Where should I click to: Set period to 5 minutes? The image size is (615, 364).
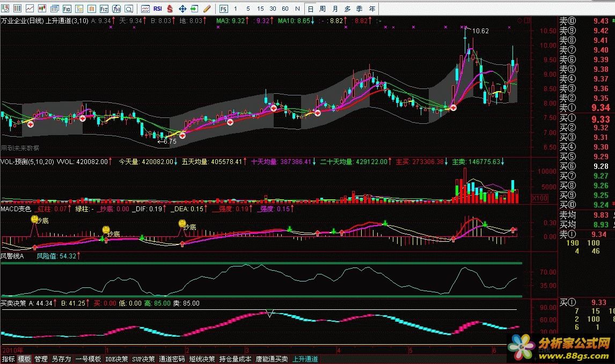[248, 8]
